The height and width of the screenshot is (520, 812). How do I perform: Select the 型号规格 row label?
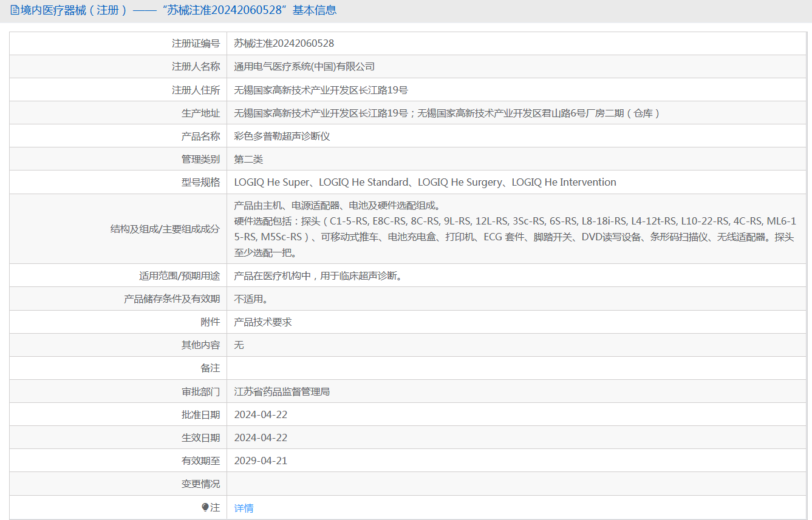200,182
